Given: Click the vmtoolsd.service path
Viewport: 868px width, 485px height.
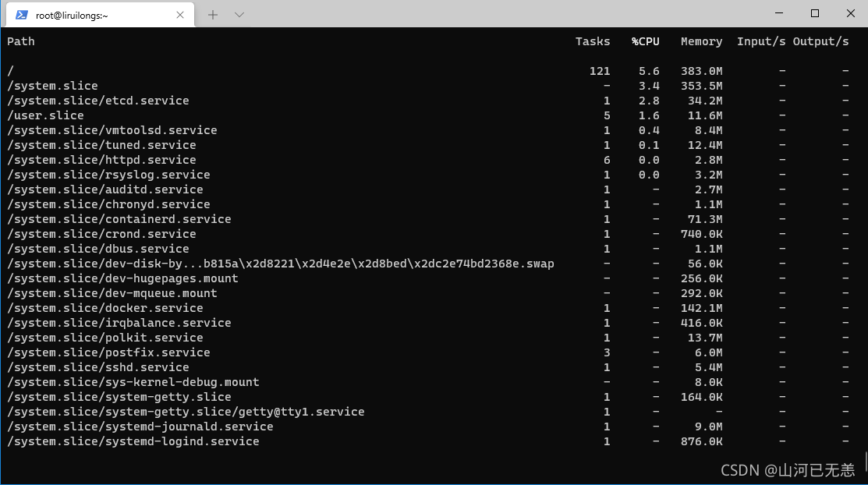Looking at the screenshot, I should 112,131.
